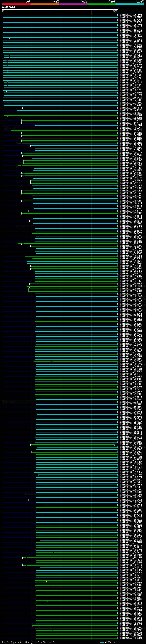Click the cyan ~100% identity legend segment
This screenshot has width=146, height=644.
(130, 4)
